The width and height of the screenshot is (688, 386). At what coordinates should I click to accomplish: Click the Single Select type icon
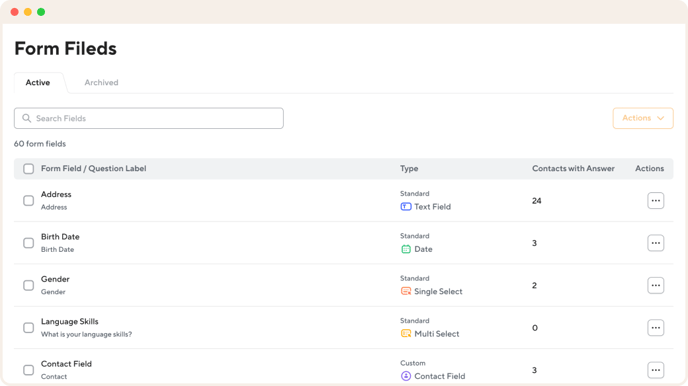[x=406, y=291]
